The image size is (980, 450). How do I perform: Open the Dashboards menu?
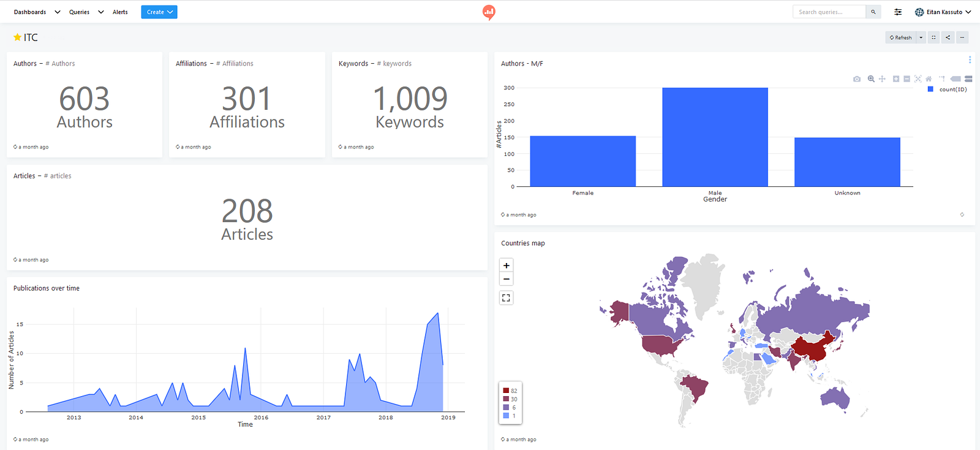pyautogui.click(x=37, y=12)
